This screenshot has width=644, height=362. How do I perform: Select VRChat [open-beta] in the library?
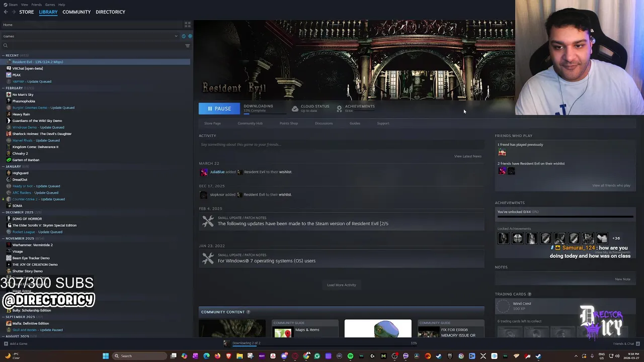[28, 68]
